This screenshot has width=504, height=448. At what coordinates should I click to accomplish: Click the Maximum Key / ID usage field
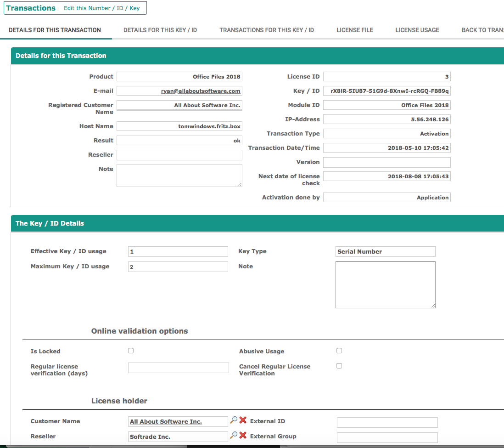point(178,267)
